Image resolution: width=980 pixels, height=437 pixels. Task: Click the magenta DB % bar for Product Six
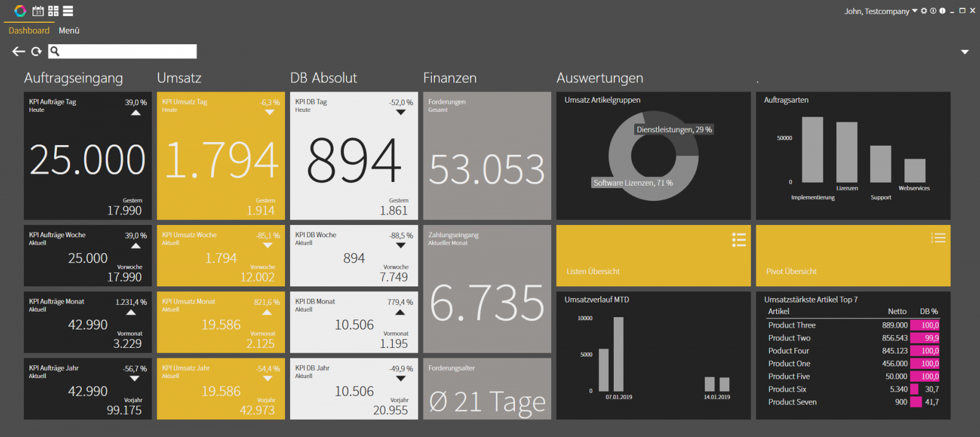click(914, 389)
